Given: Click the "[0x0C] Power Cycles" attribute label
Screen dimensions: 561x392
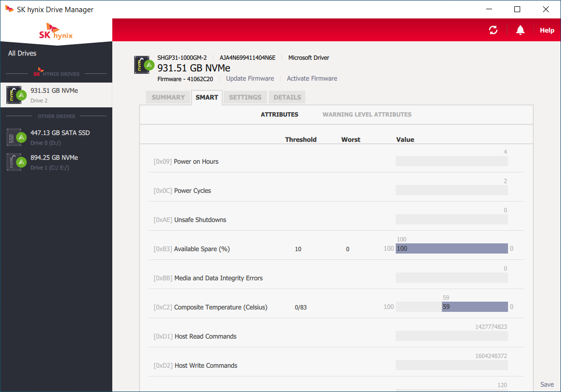Looking at the screenshot, I should click(x=182, y=191).
